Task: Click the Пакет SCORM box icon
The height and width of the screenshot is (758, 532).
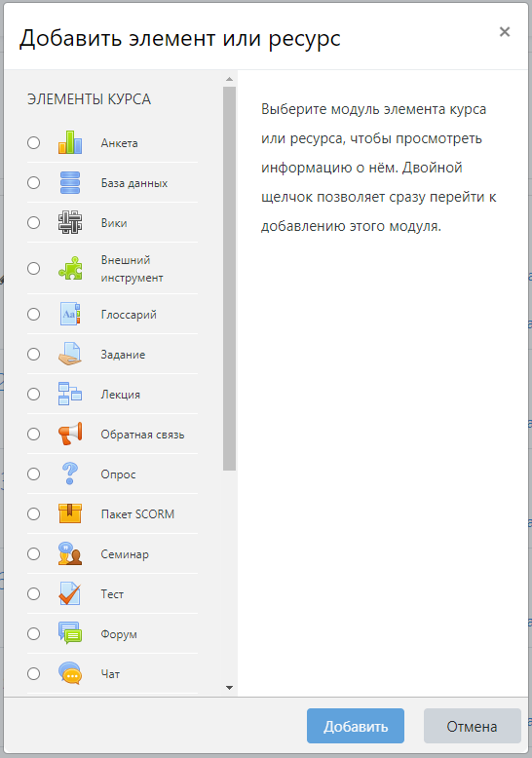Action: pos(70,513)
